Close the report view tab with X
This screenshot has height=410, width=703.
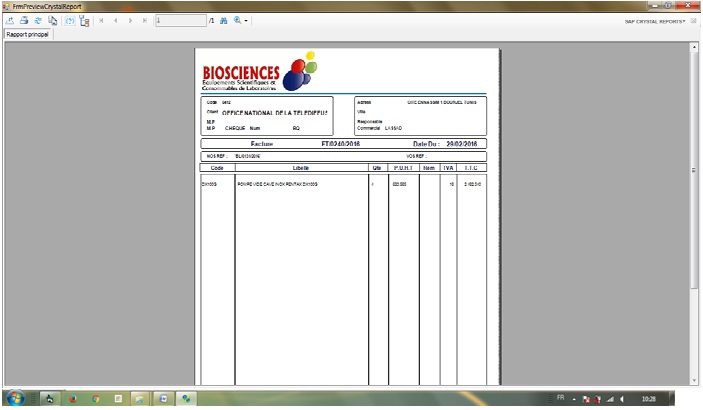pyautogui.click(x=693, y=21)
